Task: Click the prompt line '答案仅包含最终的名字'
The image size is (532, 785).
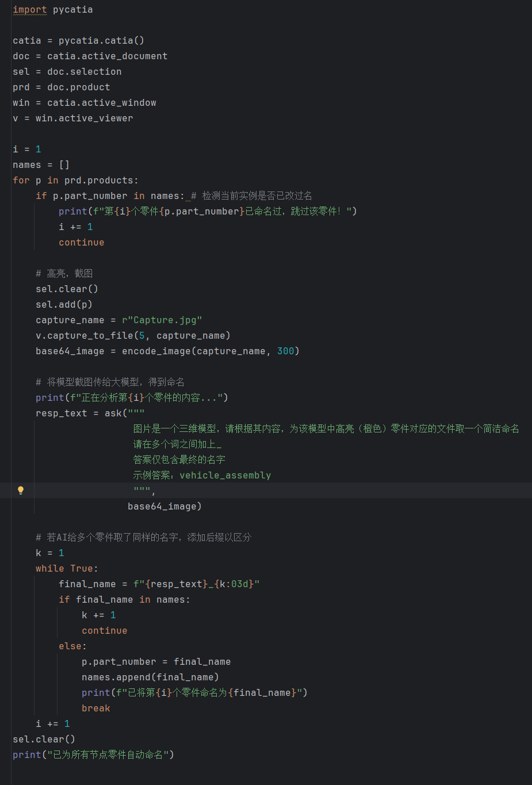Action: [179, 460]
